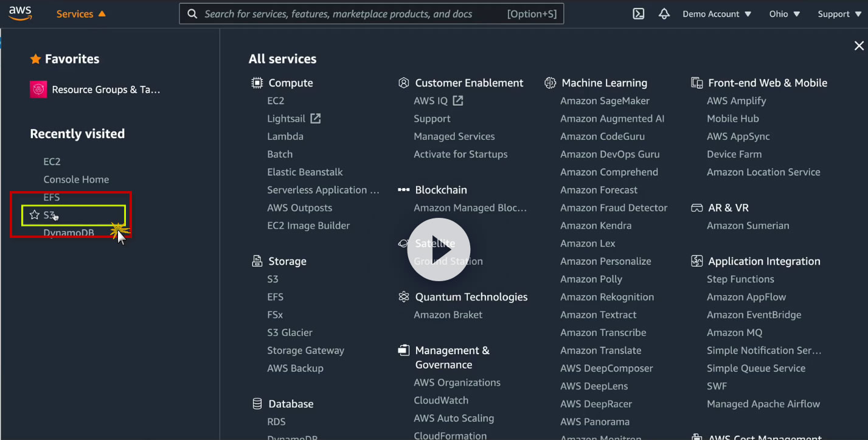Select Console Home in Recently visited
The width and height of the screenshot is (868, 440).
coord(76,180)
